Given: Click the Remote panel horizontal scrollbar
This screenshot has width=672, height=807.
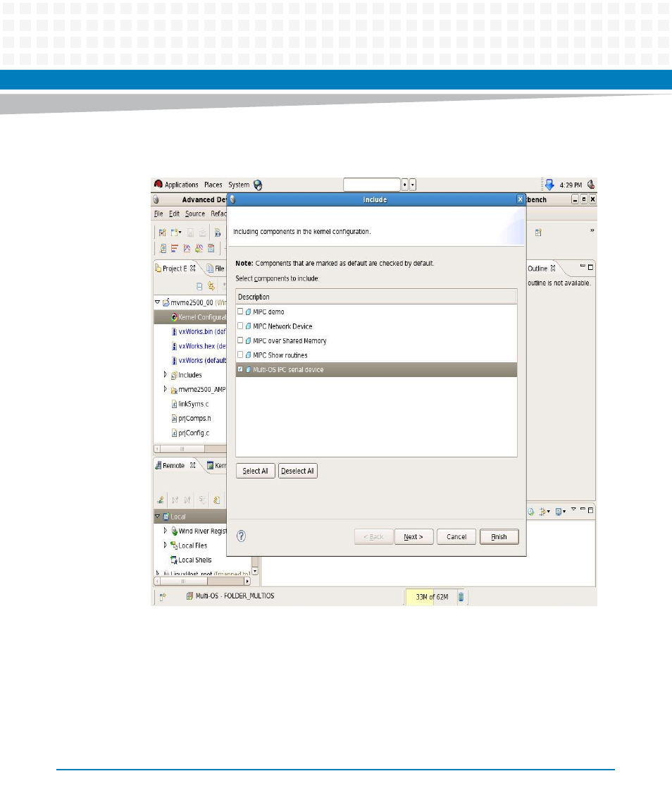Looking at the screenshot, I should point(202,581).
